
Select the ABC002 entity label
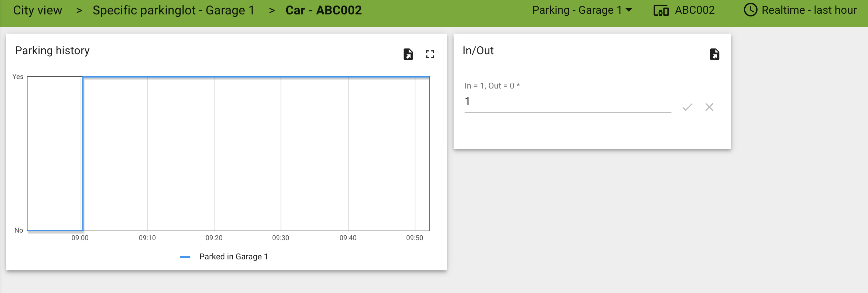click(695, 10)
